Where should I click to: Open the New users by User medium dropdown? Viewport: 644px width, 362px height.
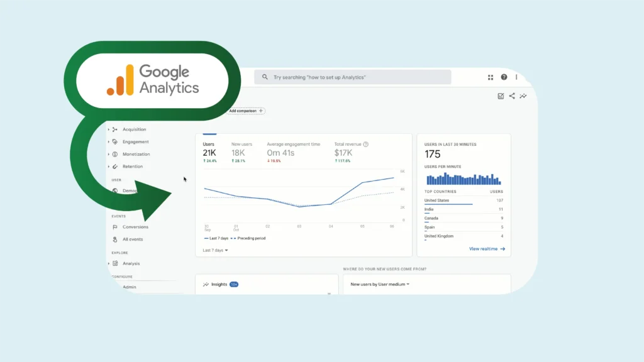click(380, 284)
